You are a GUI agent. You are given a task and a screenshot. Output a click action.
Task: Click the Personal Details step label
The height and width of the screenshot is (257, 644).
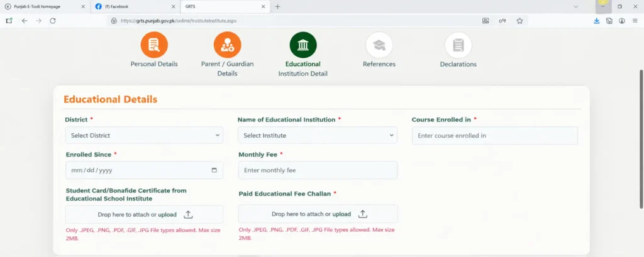coord(154,64)
